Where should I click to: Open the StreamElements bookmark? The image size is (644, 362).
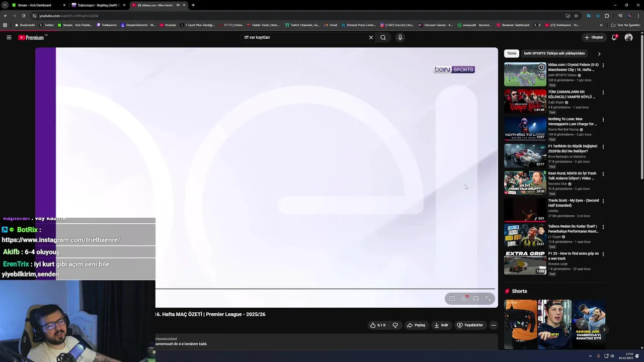138,25
